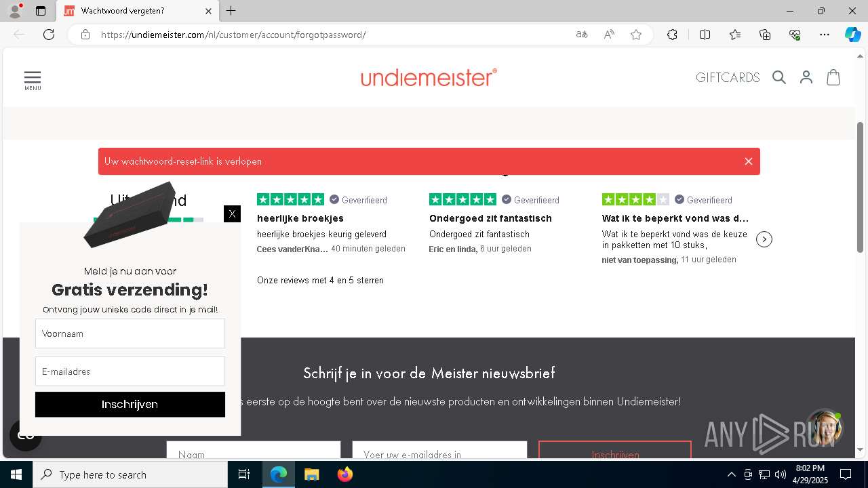Image resolution: width=868 pixels, height=488 pixels.
Task: Open Settings and more ellipsis
Action: pos(825,35)
